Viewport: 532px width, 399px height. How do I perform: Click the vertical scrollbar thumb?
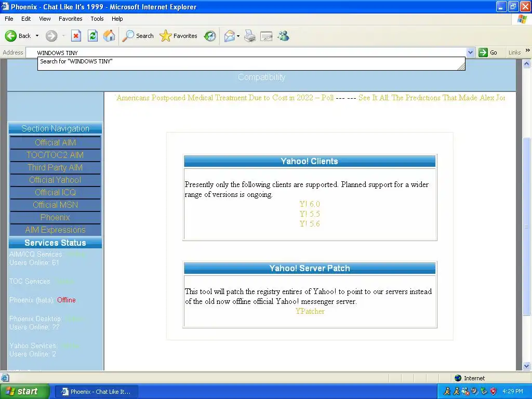pyautogui.click(x=527, y=227)
